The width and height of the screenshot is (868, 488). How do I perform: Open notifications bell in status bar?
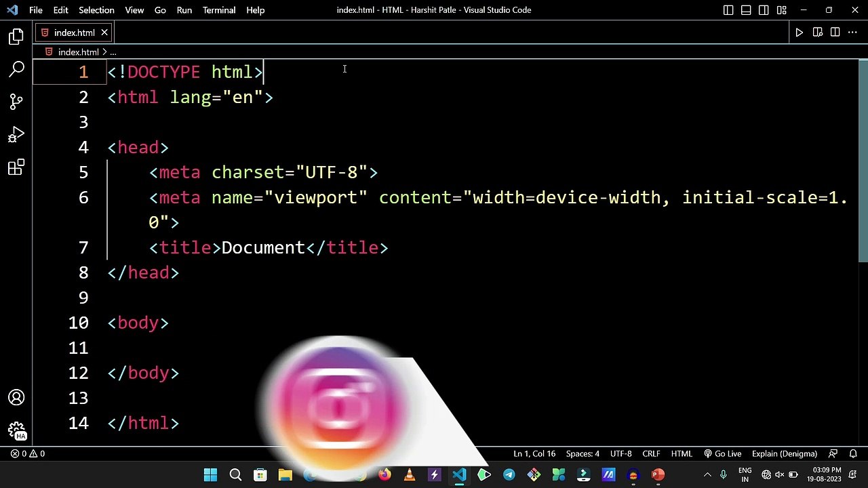click(853, 453)
